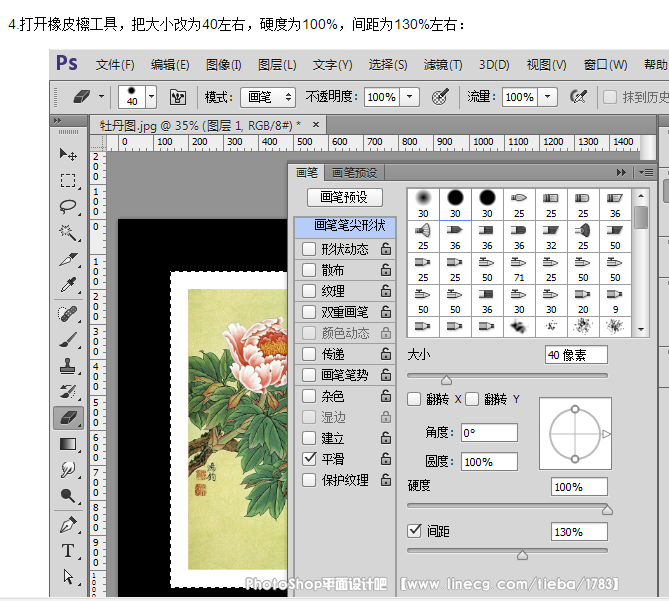The height and width of the screenshot is (601, 669).
Task: Open the eraser tool preset picker arrow
Action: pyautogui.click(x=102, y=96)
